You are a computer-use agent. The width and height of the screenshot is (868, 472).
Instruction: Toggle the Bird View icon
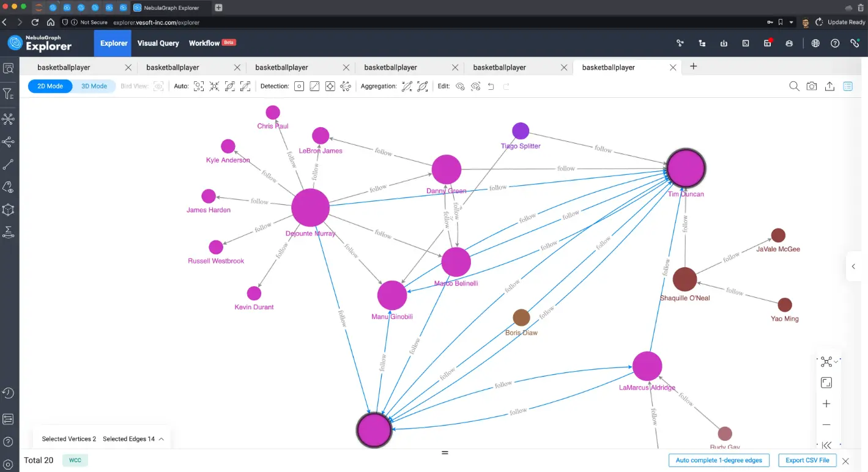pyautogui.click(x=158, y=86)
